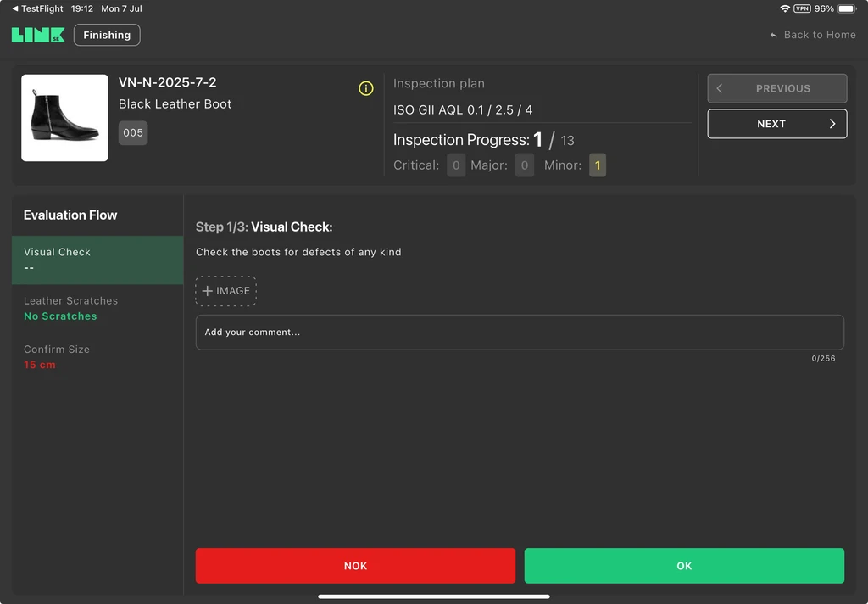Add an image with + IMAGE
Viewport: 868px width, 604px height.
(226, 291)
